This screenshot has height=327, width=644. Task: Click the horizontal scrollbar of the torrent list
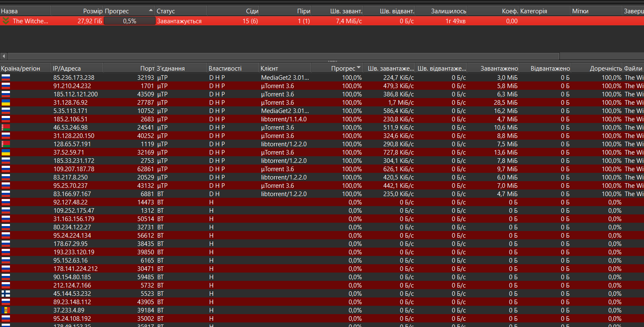tap(283, 56)
